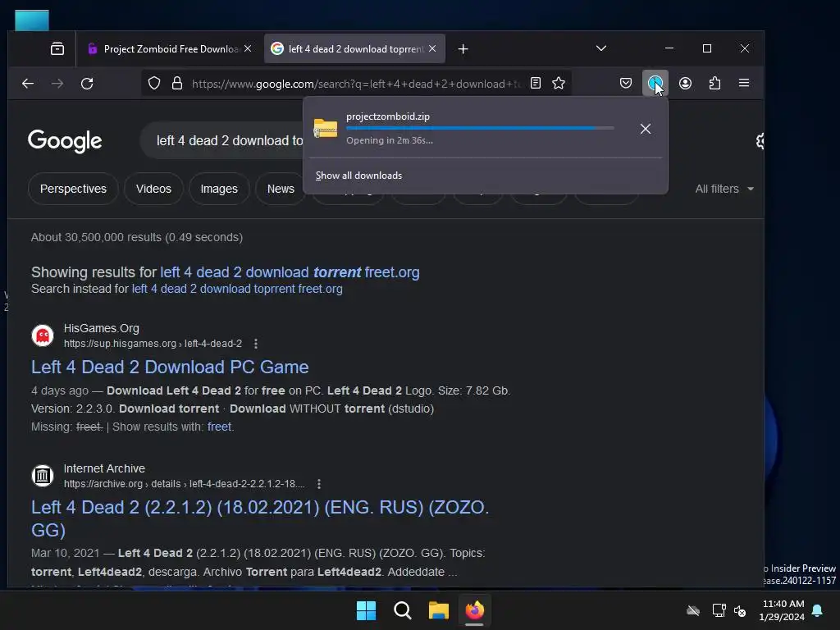The image size is (840, 630).
Task: Open Windows taskbar Search
Action: [402, 610]
